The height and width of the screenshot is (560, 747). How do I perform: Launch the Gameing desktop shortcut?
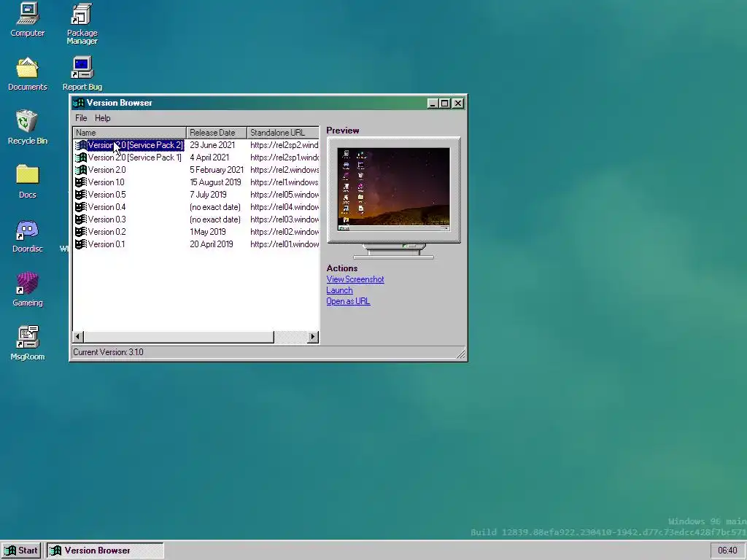click(x=27, y=289)
